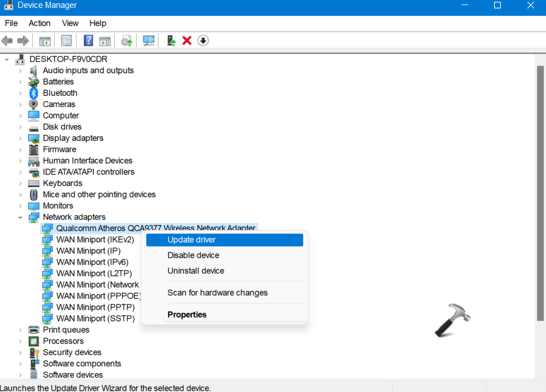Click the Update device driver toolbar icon
The height and width of the screenshot is (392, 546).
[126, 41]
